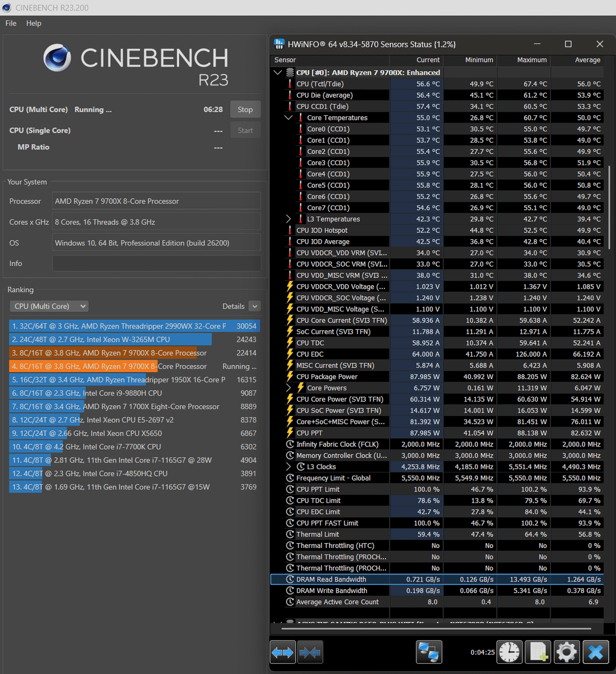Click the Info input field
616x674 pixels.
coord(156,264)
